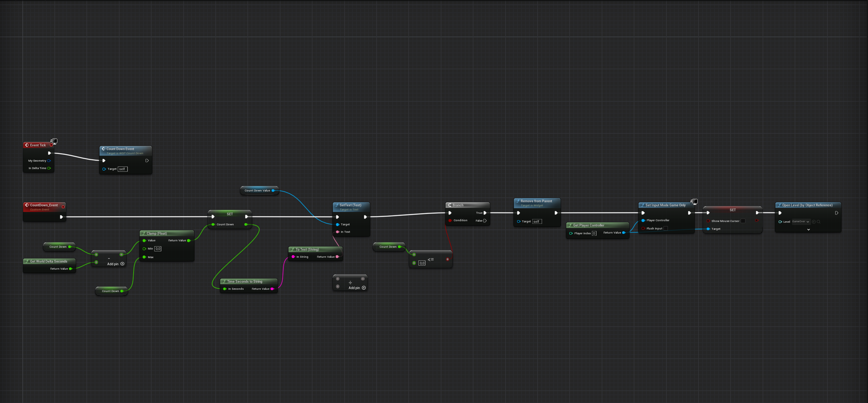Click Add pin plus on divide node
Viewport: 868px width, 403px height.
coord(364,288)
